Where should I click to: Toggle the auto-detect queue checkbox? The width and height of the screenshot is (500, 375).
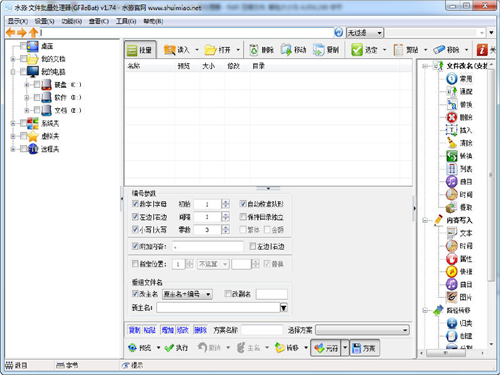coord(243,203)
